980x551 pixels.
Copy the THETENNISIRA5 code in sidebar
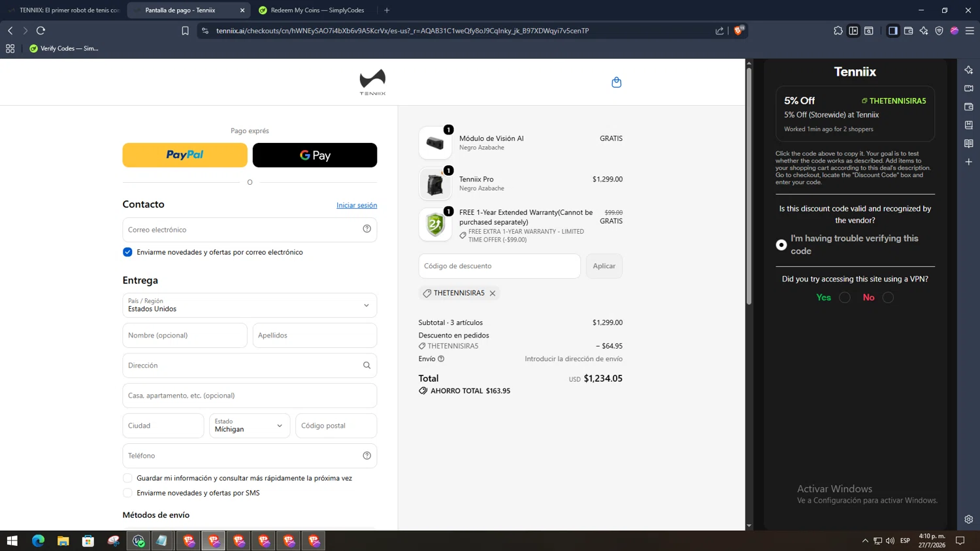(x=894, y=101)
